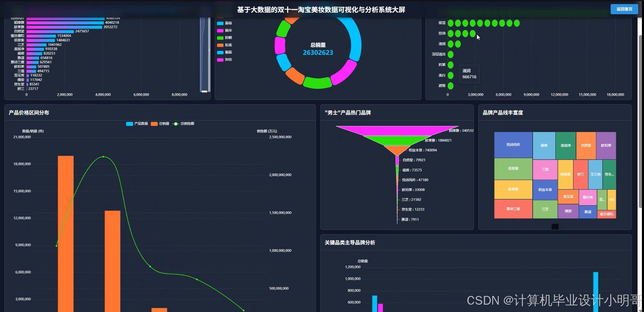
Task: Click the 总销量 26302623 donut center
Action: pyautogui.click(x=318, y=49)
